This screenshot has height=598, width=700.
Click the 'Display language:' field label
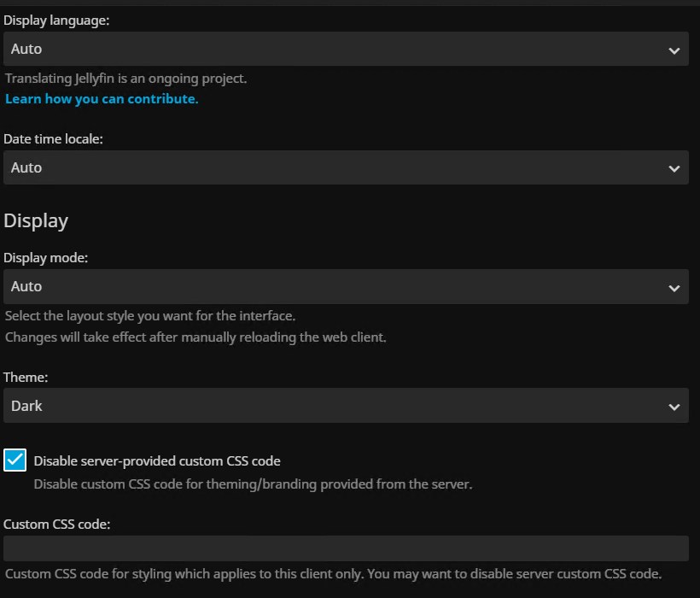56,21
